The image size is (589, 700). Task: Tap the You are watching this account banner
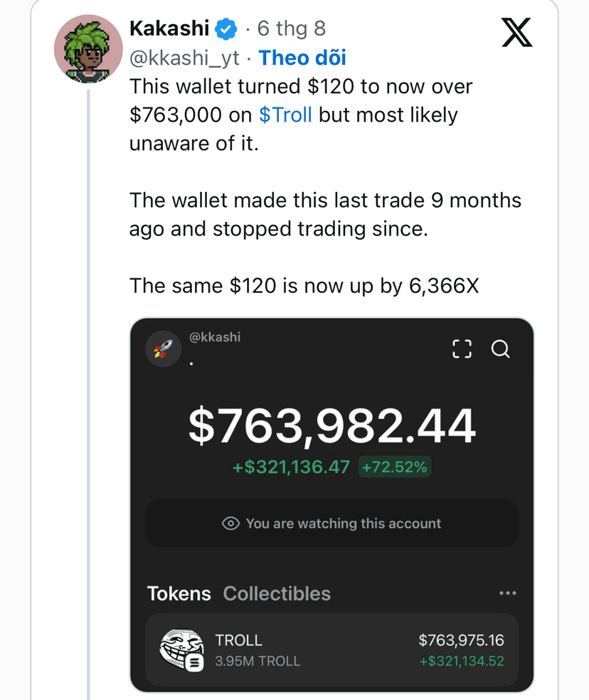(331, 523)
